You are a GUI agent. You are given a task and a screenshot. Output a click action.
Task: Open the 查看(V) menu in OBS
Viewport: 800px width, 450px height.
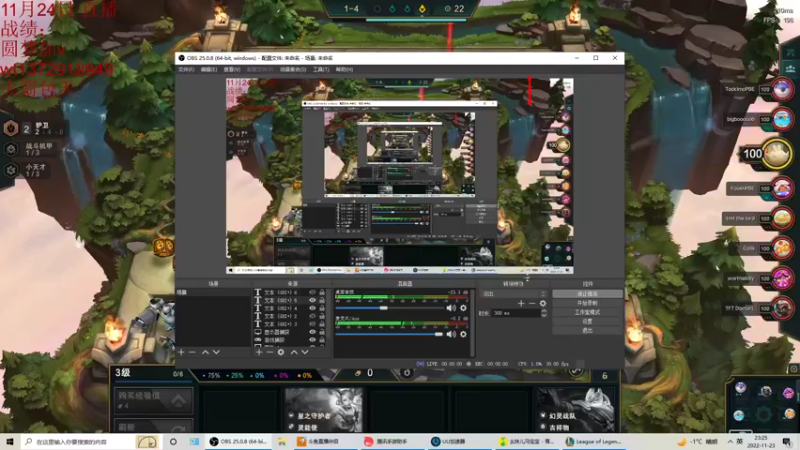click(232, 69)
